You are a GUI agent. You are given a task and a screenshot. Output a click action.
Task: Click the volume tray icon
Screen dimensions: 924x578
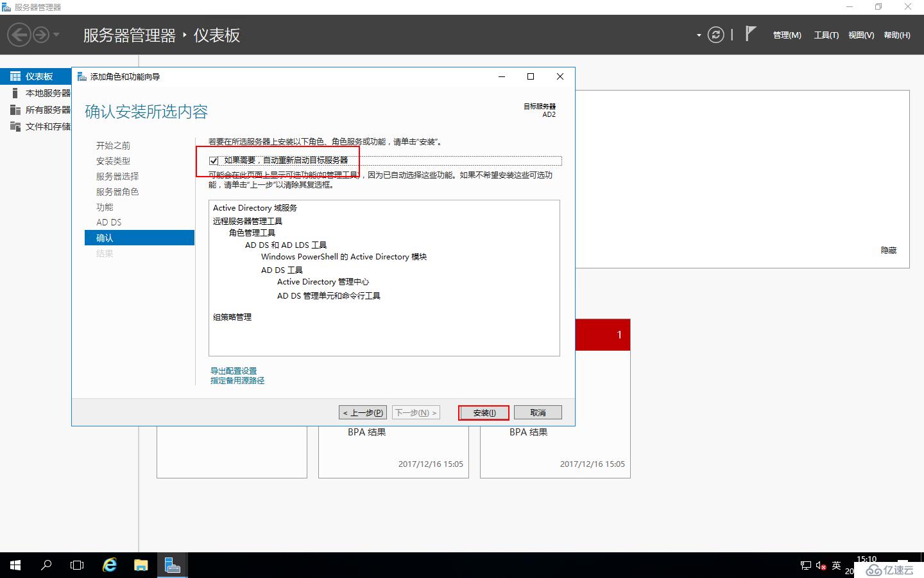[821, 566]
